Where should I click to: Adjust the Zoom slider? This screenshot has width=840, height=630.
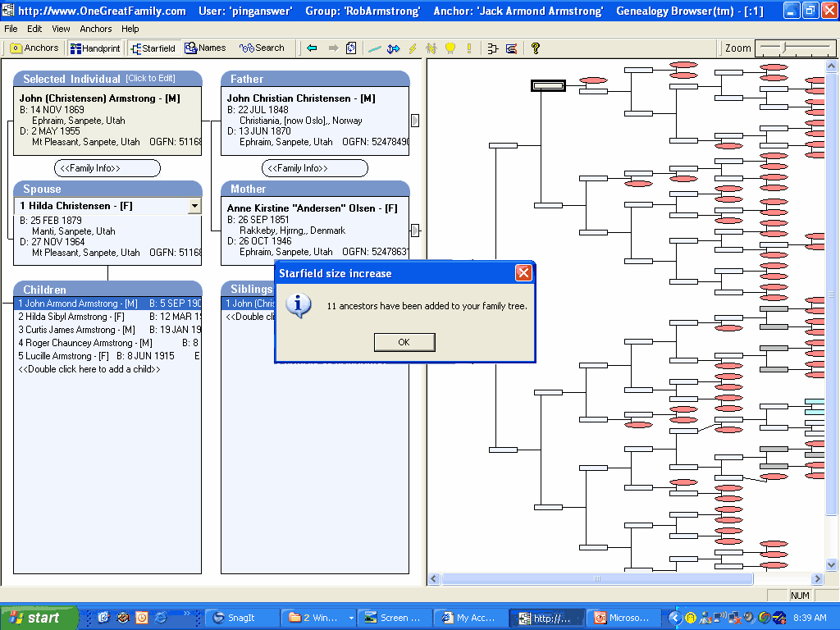click(785, 48)
